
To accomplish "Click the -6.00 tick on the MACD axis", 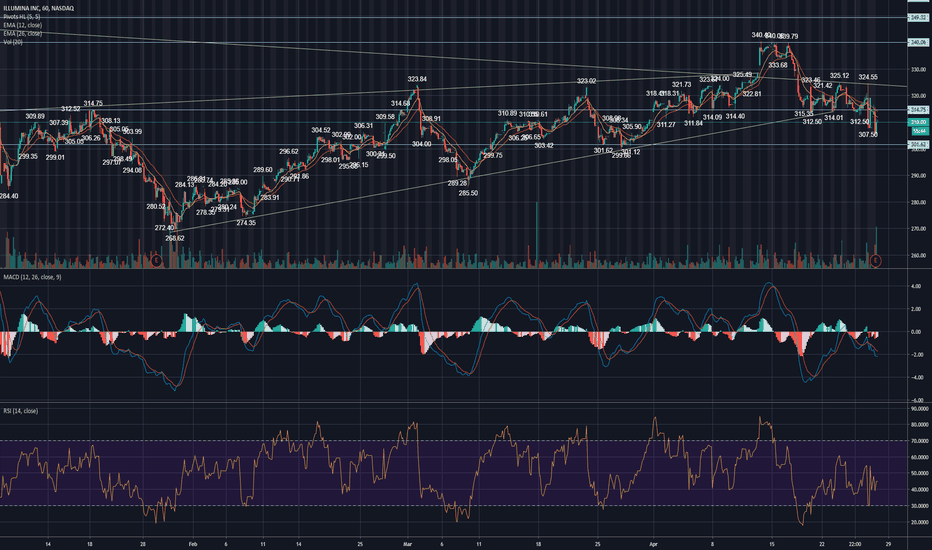I will (916, 401).
